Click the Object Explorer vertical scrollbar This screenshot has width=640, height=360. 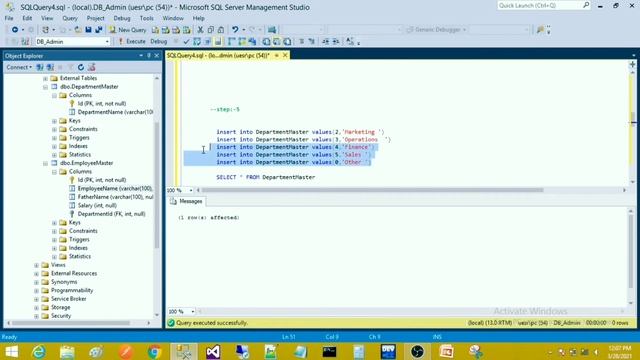click(x=157, y=185)
